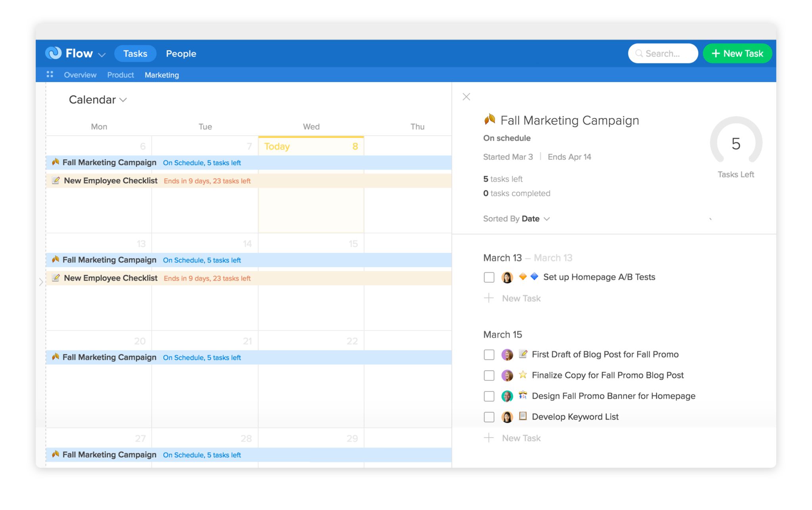Image resolution: width=812 pixels, height=510 pixels.
Task: Check off First Draft of Blog Post task
Action: (489, 354)
